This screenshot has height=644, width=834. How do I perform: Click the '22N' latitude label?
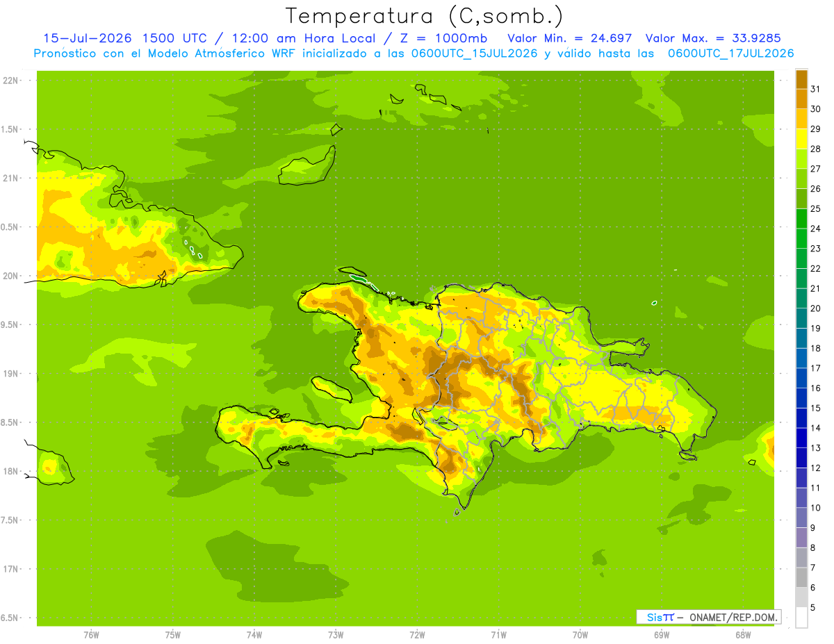coord(11,81)
